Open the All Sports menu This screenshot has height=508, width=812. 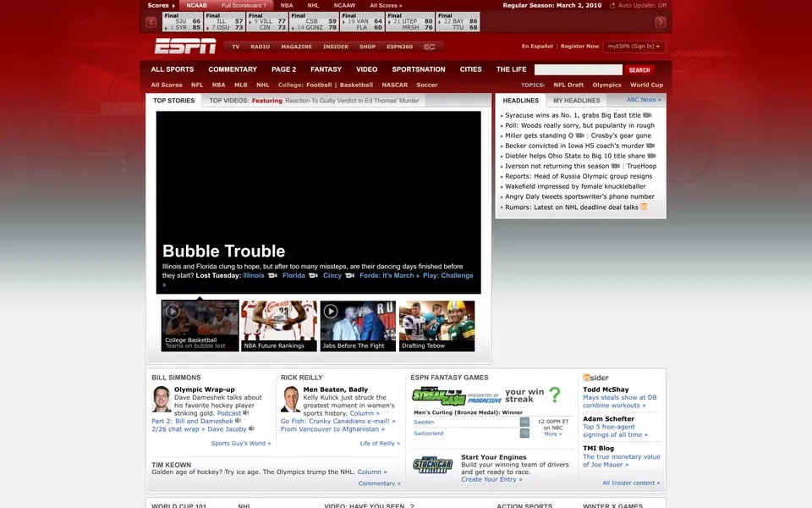[x=173, y=69]
